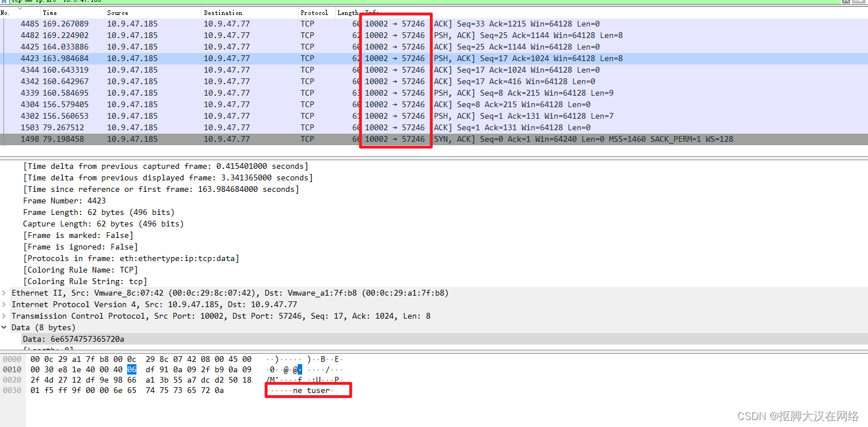
Task: Select packet number 4302 row
Action: [x=434, y=116]
